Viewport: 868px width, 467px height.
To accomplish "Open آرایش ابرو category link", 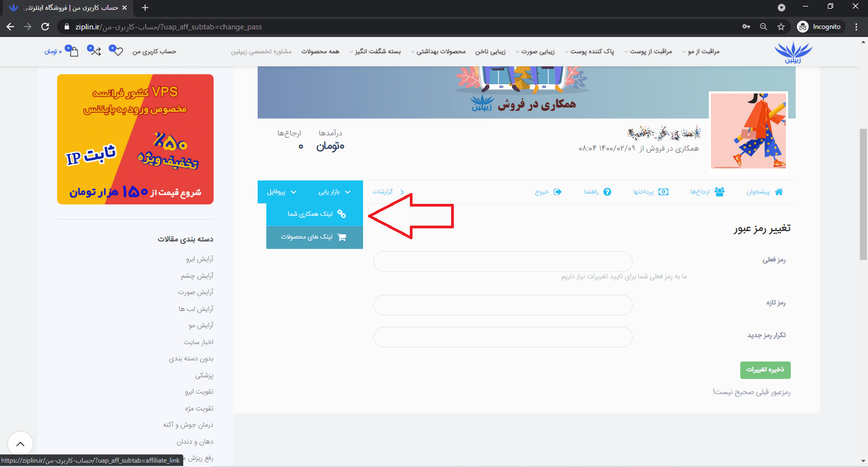I will point(199,259).
